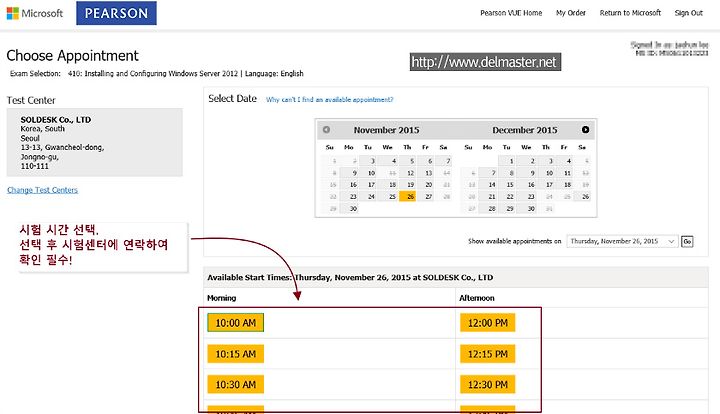This screenshot has width=720, height=414.
Task: Select December 8 in calendar
Action: [x=507, y=173]
